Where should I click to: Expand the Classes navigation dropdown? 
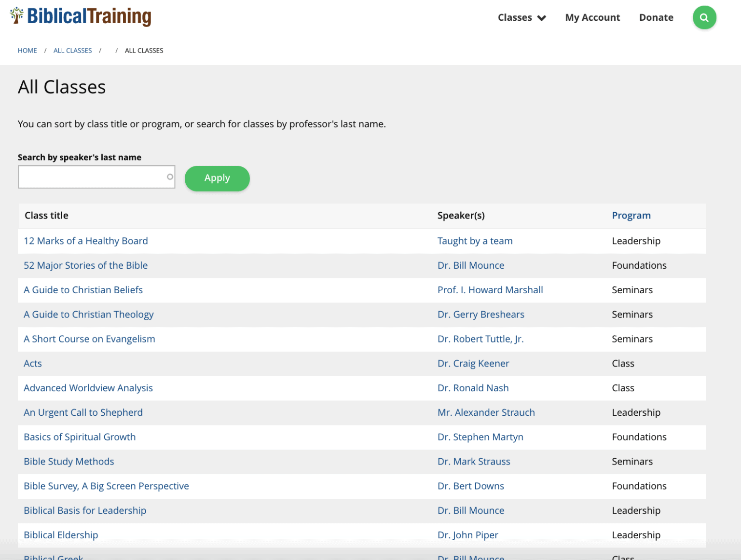click(515, 17)
